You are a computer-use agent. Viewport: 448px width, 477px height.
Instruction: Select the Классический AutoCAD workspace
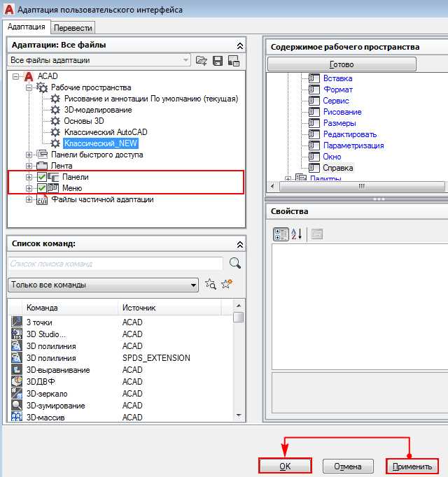pos(106,132)
